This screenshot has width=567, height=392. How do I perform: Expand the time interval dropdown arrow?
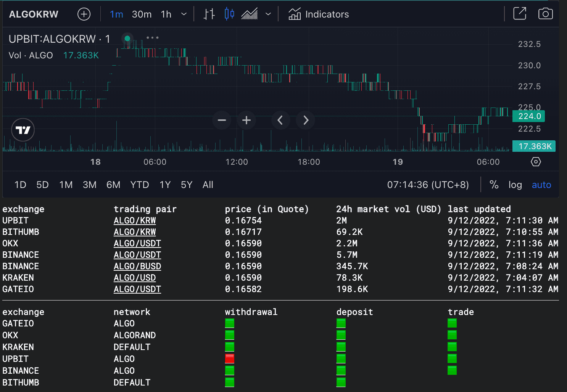pyautogui.click(x=184, y=14)
